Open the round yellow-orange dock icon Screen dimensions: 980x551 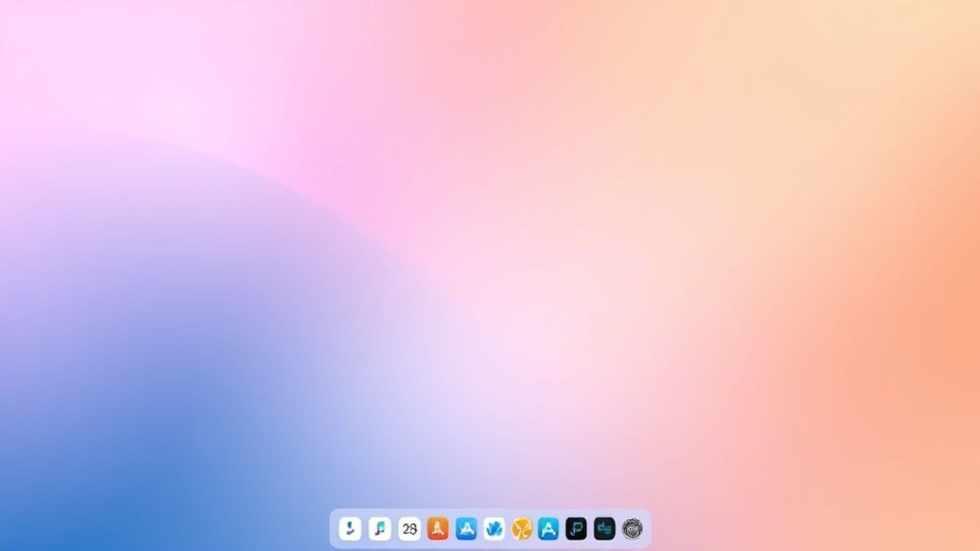pos(522,529)
